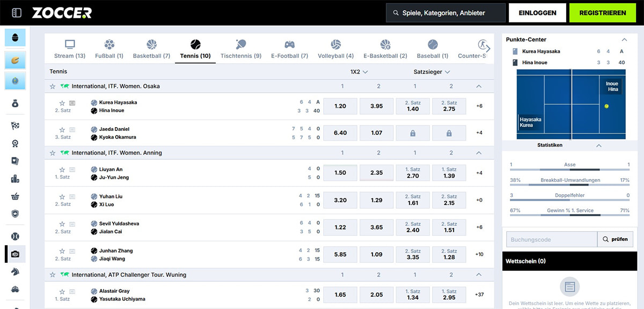Select odds 1.20 for Kurea Hayasaka
Screen dimensions: 644x309
click(340, 106)
